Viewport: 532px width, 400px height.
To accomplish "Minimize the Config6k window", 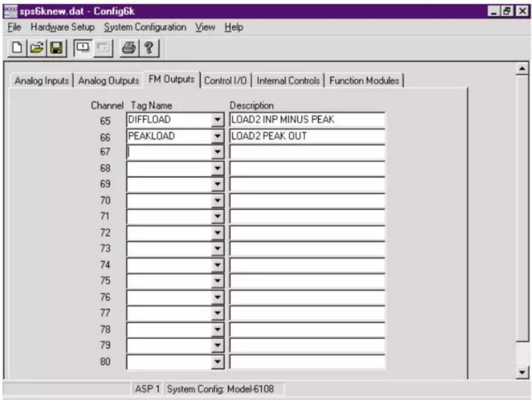I will [494, 11].
